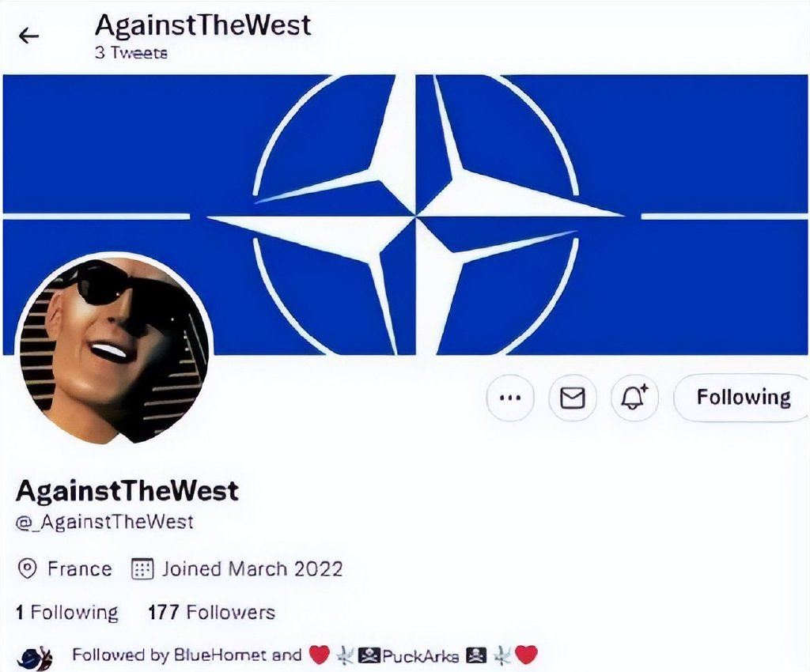Image resolution: width=810 pixels, height=672 pixels.
Task: Click the calendar icon beside Joined date
Action: tap(142, 568)
